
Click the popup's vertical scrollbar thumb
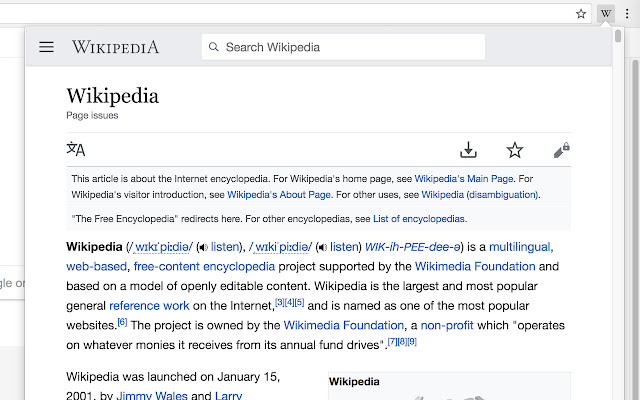618,36
